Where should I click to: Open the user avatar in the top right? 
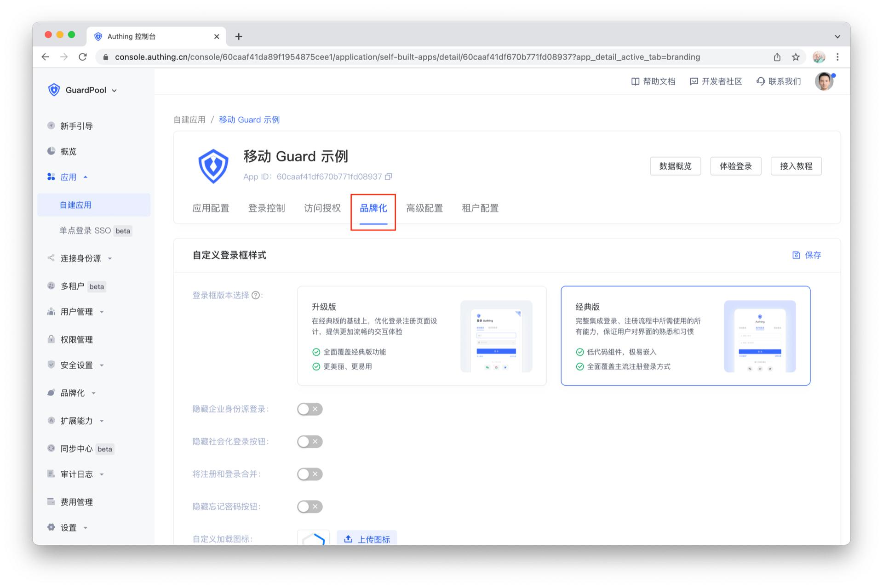[x=824, y=81]
